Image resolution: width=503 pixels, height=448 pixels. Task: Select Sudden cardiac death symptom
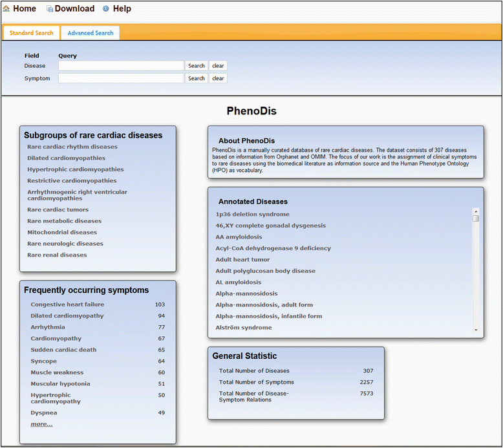[63, 350]
